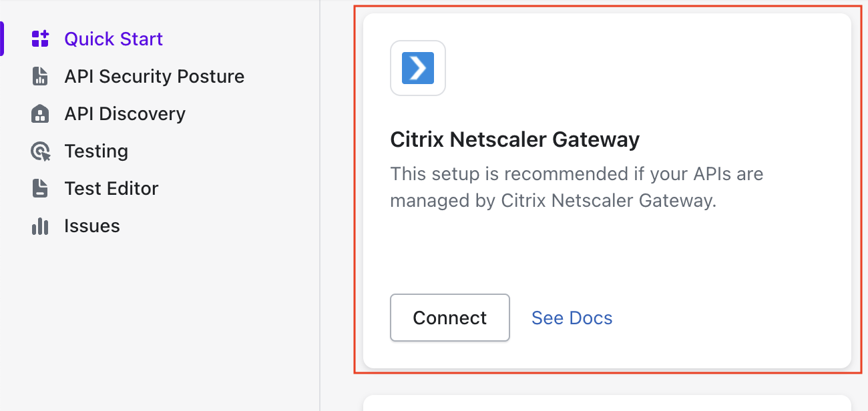Go to API Security Posture text item
This screenshot has width=868, height=411.
(154, 76)
